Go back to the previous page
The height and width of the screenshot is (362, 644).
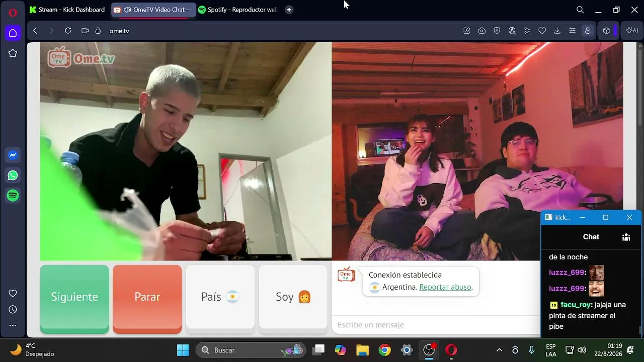[35, 31]
